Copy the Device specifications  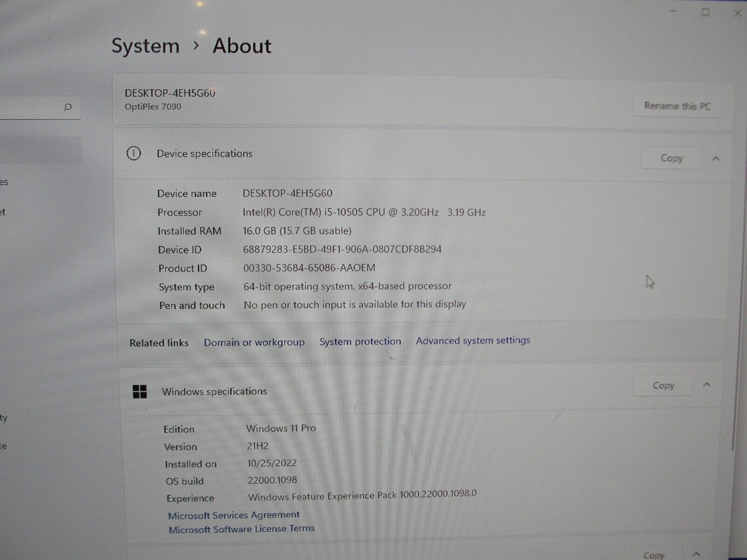(x=671, y=158)
